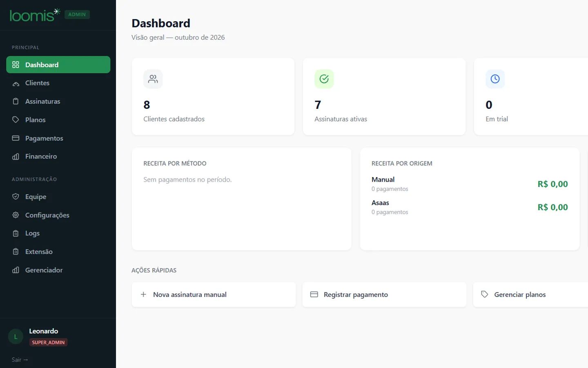View the Logs page
Image resolution: width=588 pixels, height=368 pixels.
pos(58,233)
